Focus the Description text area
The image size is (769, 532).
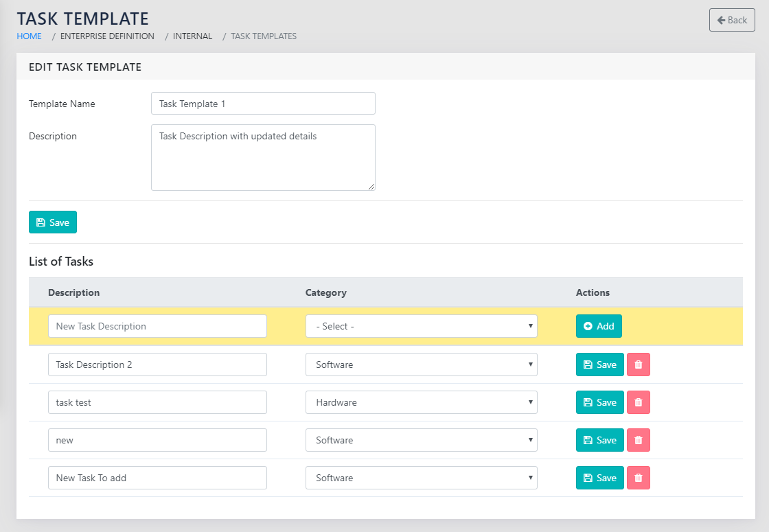tap(263, 157)
